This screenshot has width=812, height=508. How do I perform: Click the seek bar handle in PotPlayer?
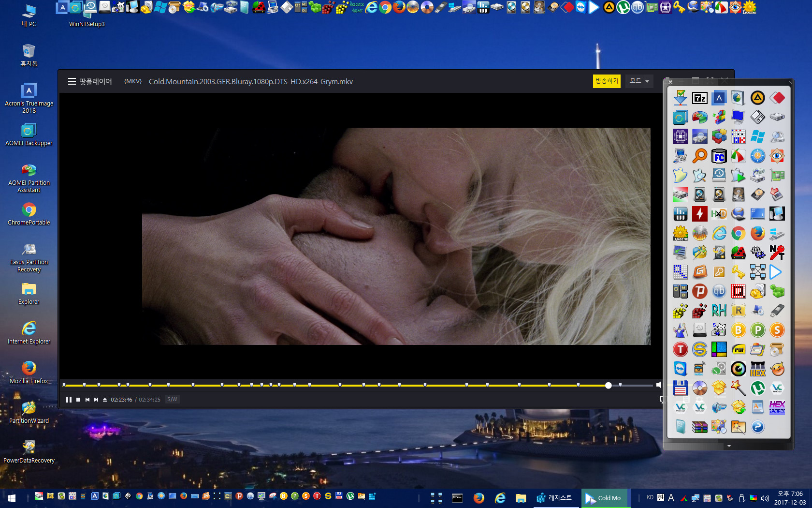coord(609,386)
